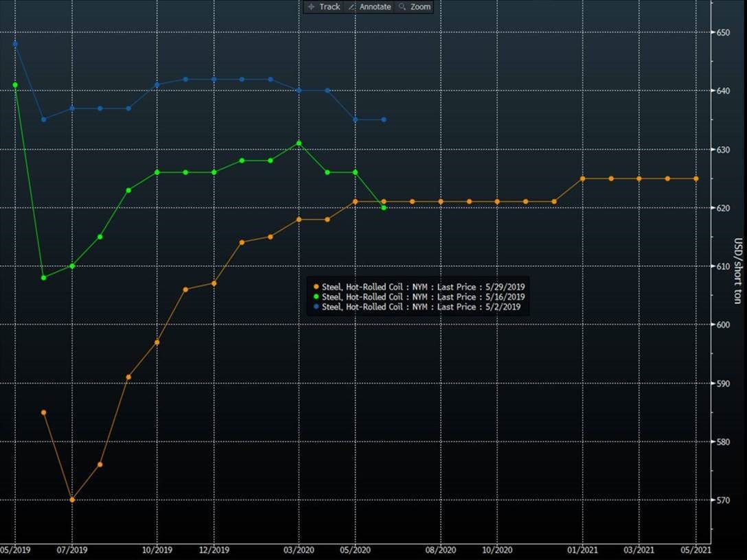Select the Track toolbar button label
The width and height of the screenshot is (747, 560).
pos(330,7)
